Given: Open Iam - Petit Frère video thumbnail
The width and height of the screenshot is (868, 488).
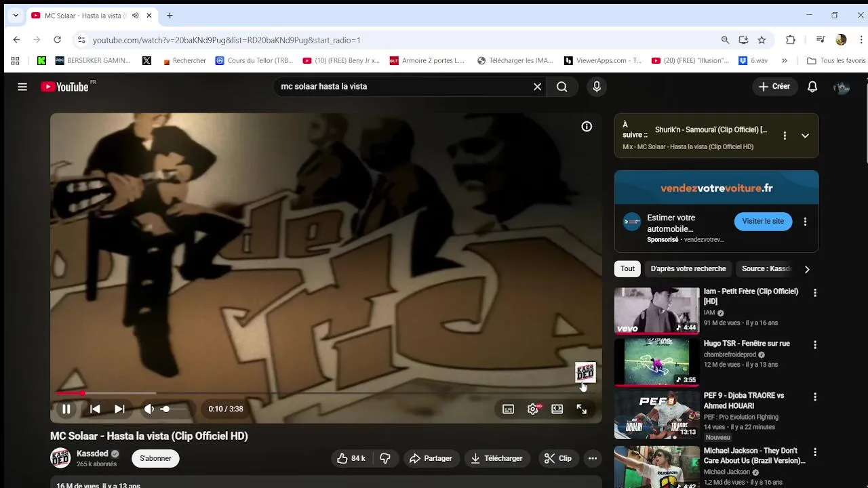Looking at the screenshot, I should tap(656, 311).
